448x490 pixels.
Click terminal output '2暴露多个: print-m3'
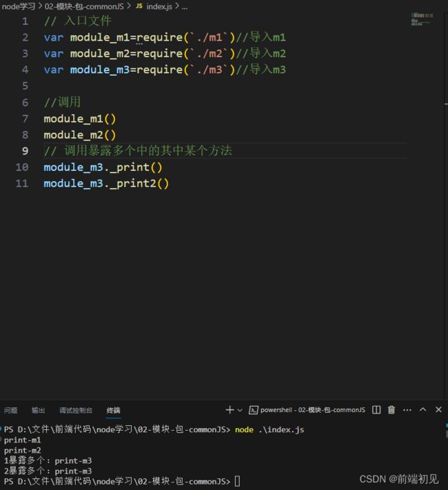[48, 471]
